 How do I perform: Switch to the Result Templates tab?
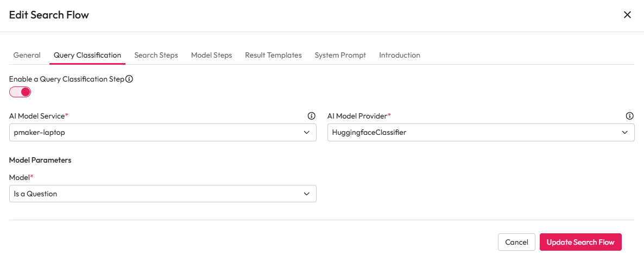click(x=273, y=55)
